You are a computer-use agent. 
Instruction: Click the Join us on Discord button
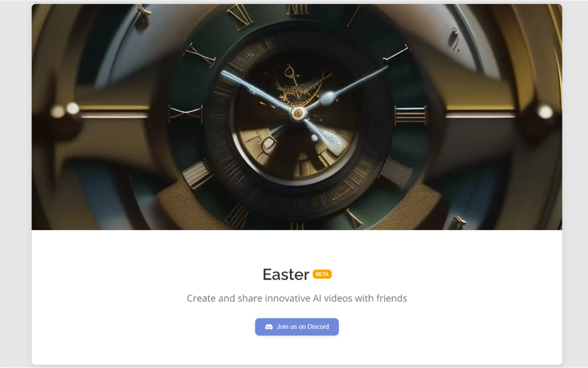tap(297, 327)
